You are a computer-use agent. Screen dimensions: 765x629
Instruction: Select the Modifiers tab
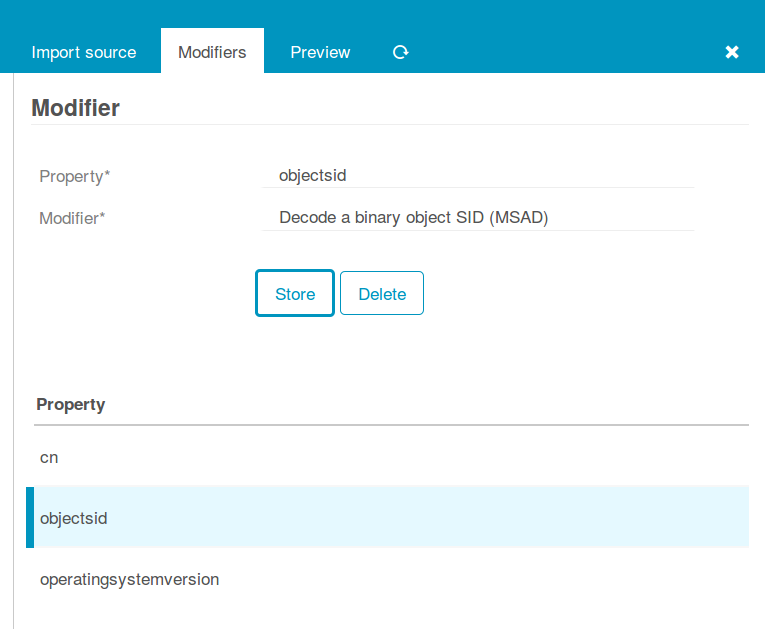tap(212, 52)
